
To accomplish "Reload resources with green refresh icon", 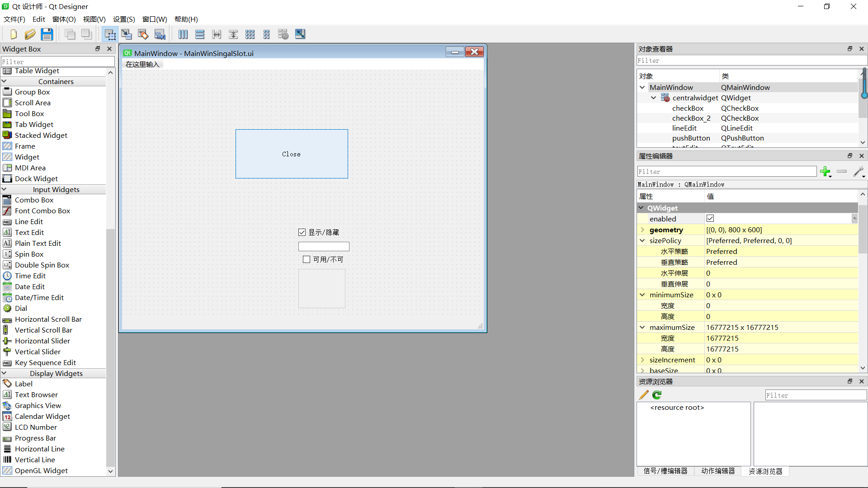I will click(x=657, y=395).
